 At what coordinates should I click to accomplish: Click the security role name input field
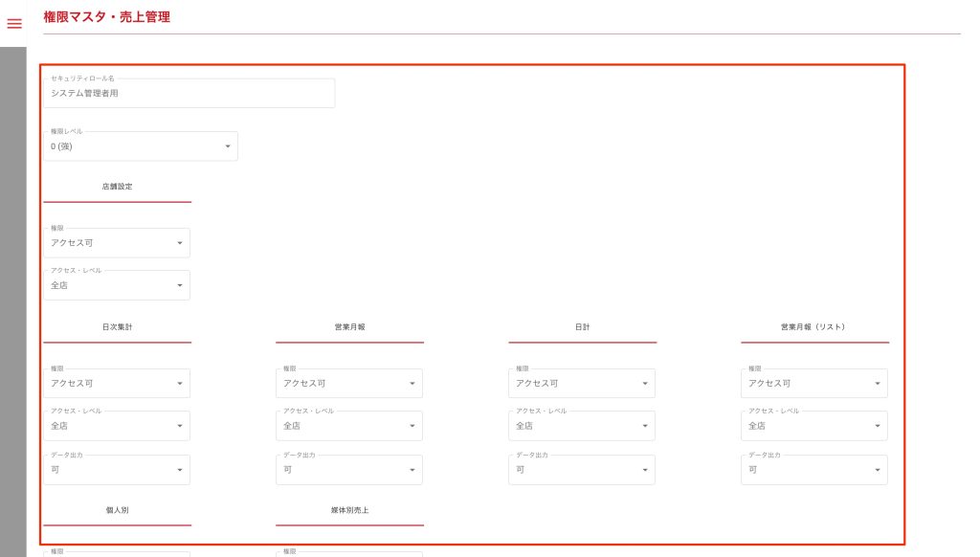[x=189, y=94]
